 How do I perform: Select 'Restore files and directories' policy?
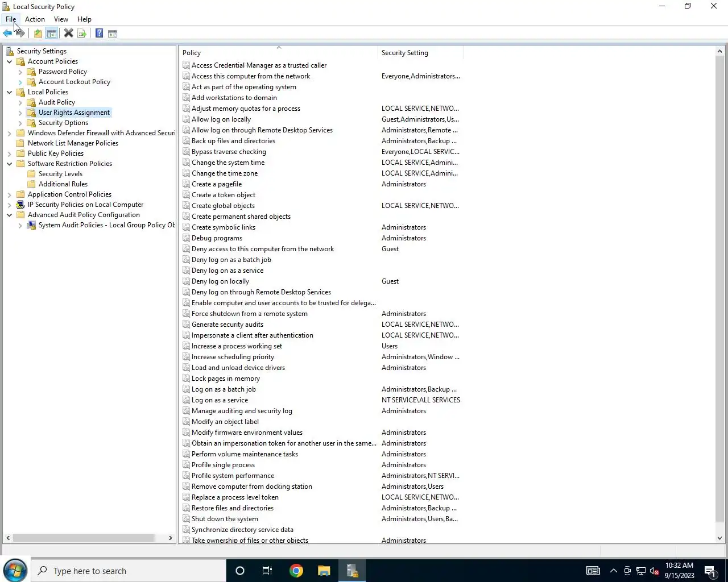coord(233,508)
